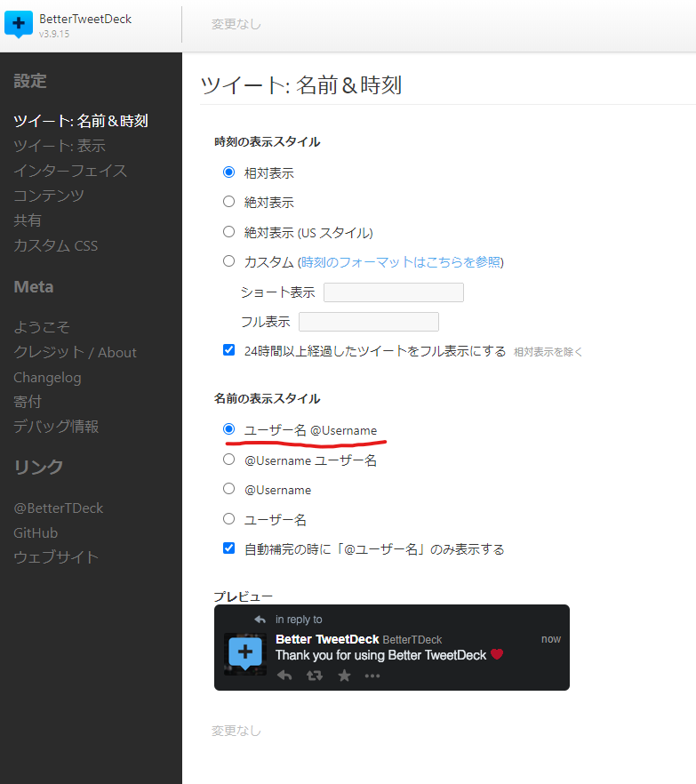The height and width of the screenshot is (784, 696).
Task: Click the ショート表示 format input field
Action: pyautogui.click(x=394, y=292)
